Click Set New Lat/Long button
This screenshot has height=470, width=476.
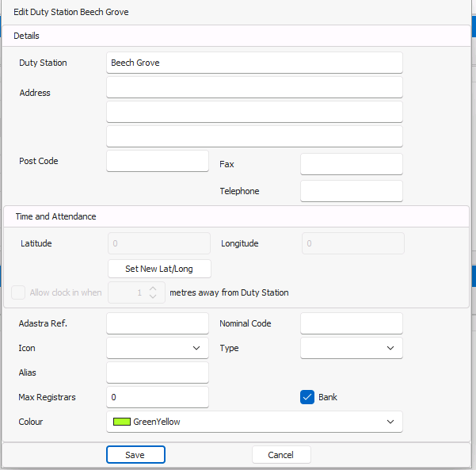[x=159, y=269]
